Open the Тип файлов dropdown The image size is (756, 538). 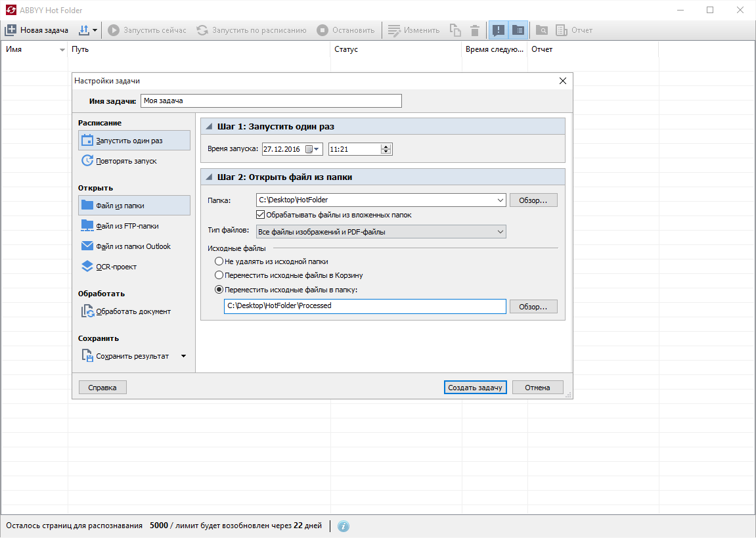[381, 232]
